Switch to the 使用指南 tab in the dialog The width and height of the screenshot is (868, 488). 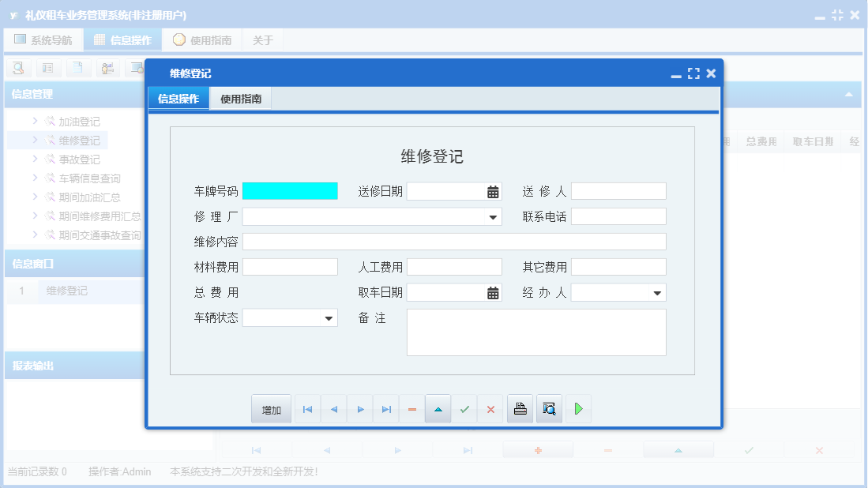click(240, 98)
